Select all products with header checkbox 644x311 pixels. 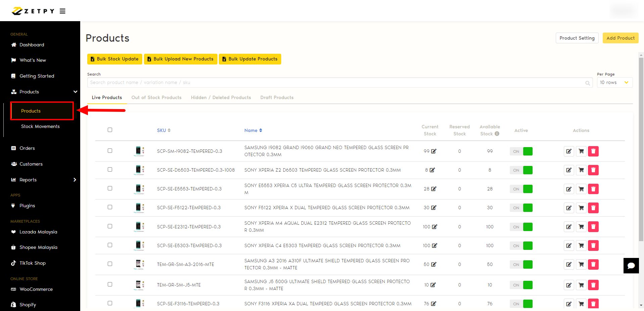(110, 130)
